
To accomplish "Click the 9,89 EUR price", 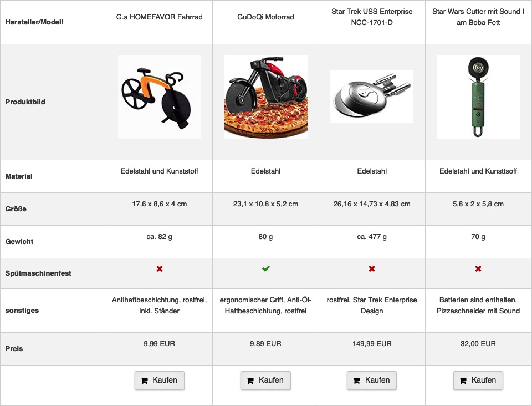I will (x=265, y=343).
